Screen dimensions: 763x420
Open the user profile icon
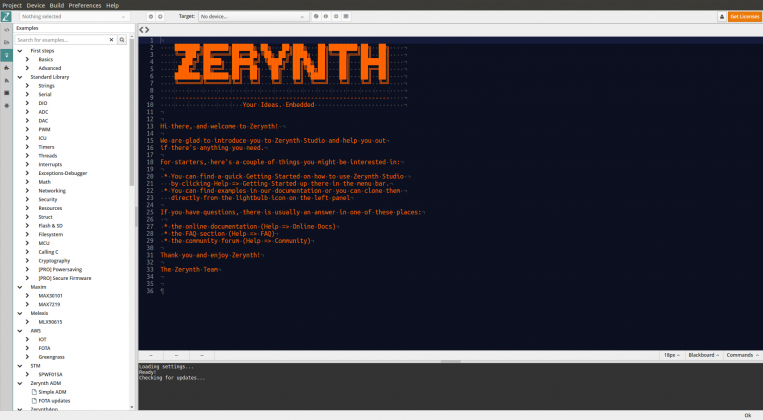tap(722, 17)
